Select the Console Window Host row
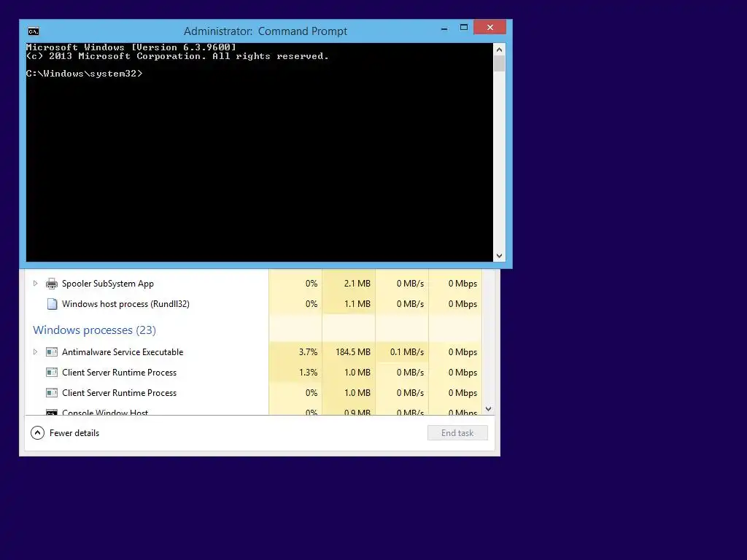The height and width of the screenshot is (560, 747). [x=253, y=412]
